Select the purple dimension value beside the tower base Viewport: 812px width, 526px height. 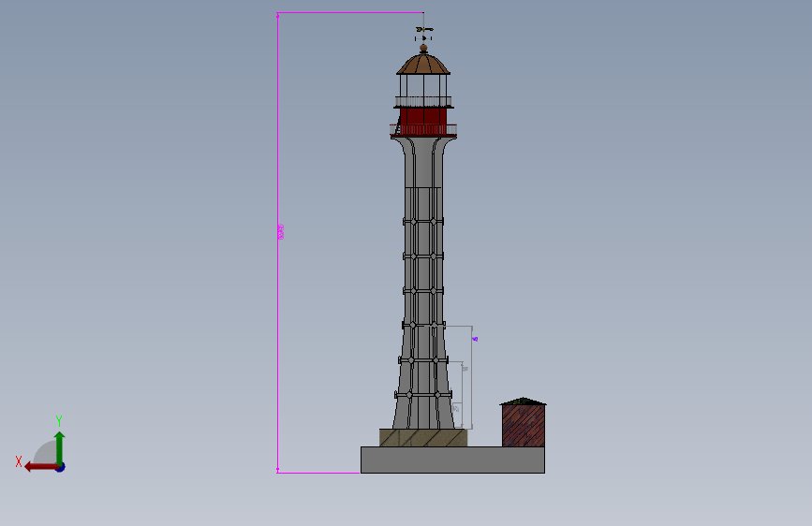point(476,339)
